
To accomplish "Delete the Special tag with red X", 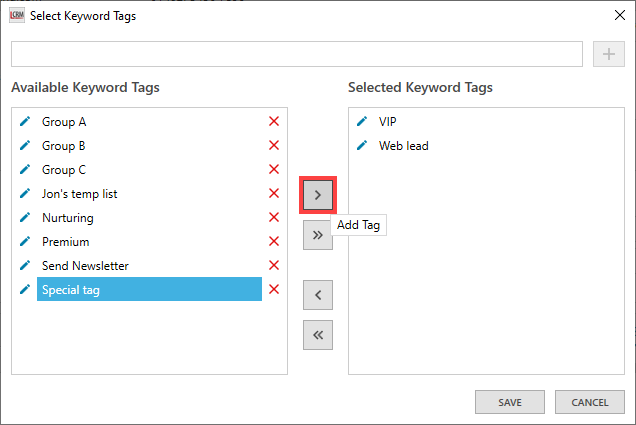I will pos(274,290).
